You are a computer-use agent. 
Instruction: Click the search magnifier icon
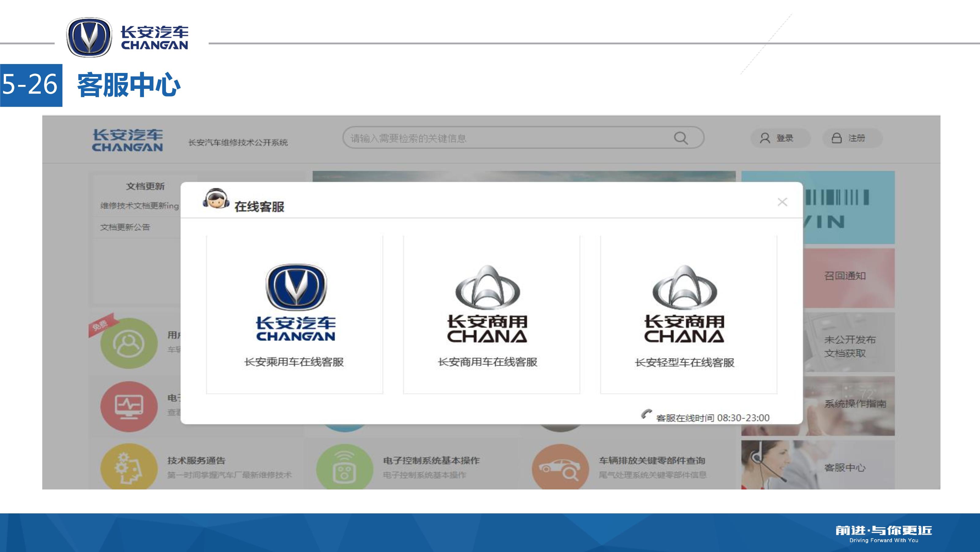point(680,138)
